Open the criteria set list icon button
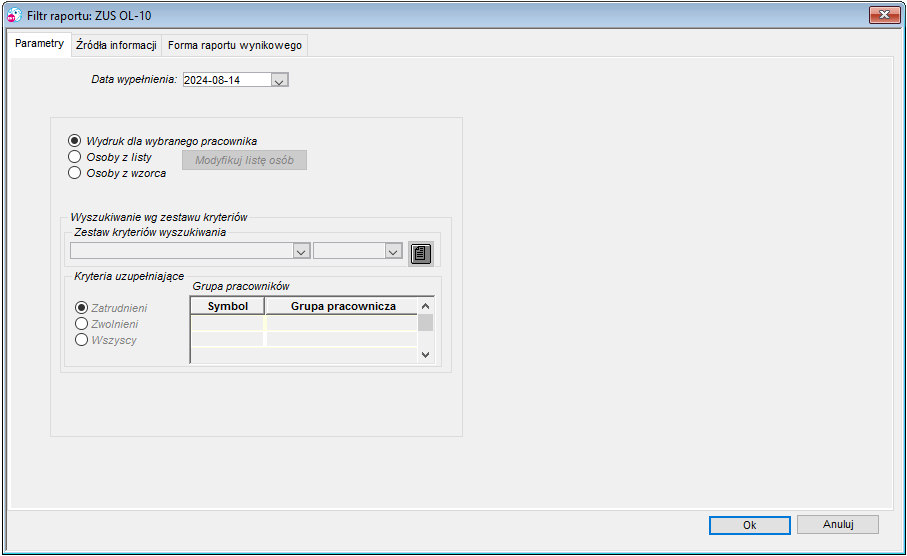The image size is (907, 556). click(421, 253)
